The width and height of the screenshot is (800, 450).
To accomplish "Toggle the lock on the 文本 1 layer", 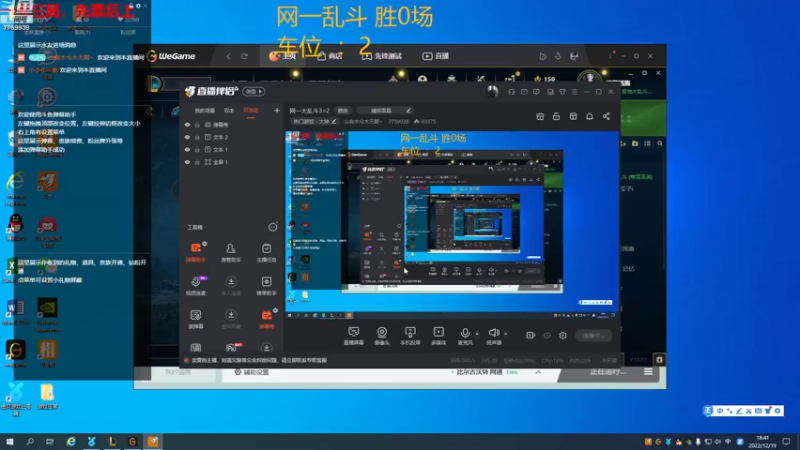I will (x=197, y=149).
